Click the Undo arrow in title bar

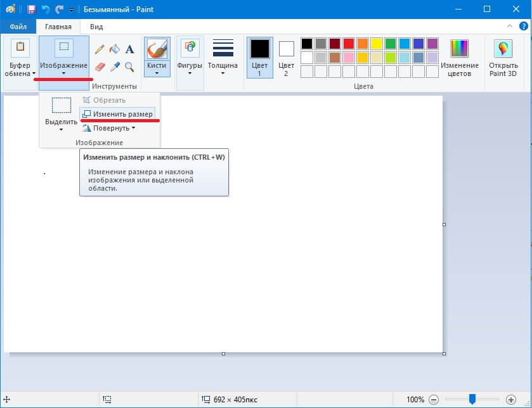(x=45, y=10)
